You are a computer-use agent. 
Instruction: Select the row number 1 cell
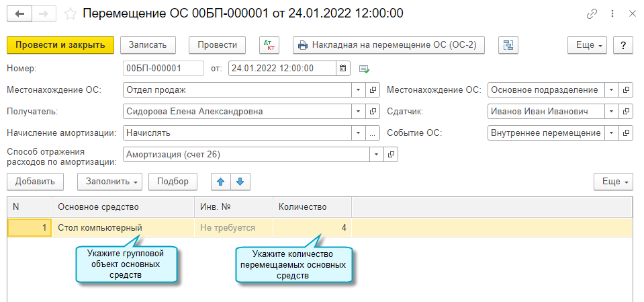pyautogui.click(x=30, y=227)
